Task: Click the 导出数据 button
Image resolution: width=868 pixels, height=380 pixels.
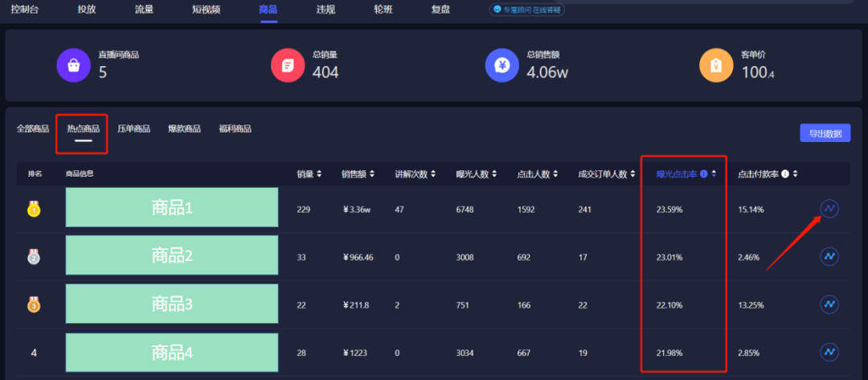Action: point(825,133)
